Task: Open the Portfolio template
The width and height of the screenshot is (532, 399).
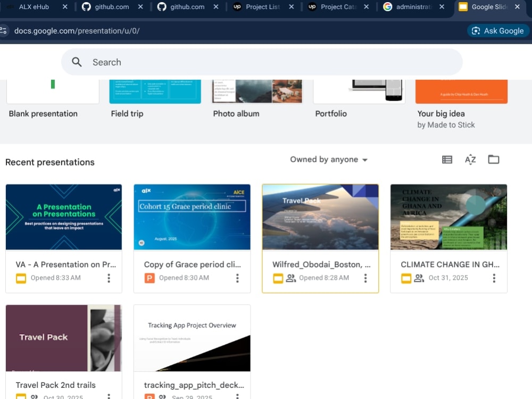Action: pos(359,92)
